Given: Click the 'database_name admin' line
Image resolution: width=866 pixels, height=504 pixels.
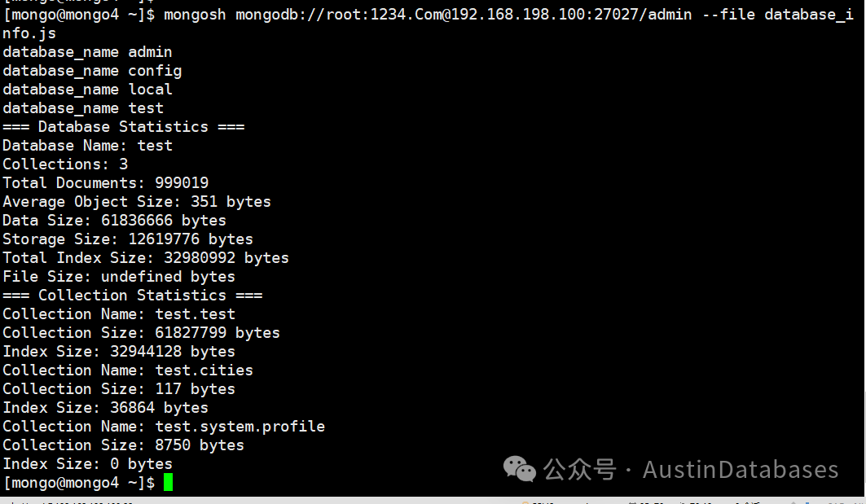Looking at the screenshot, I should [x=87, y=52].
